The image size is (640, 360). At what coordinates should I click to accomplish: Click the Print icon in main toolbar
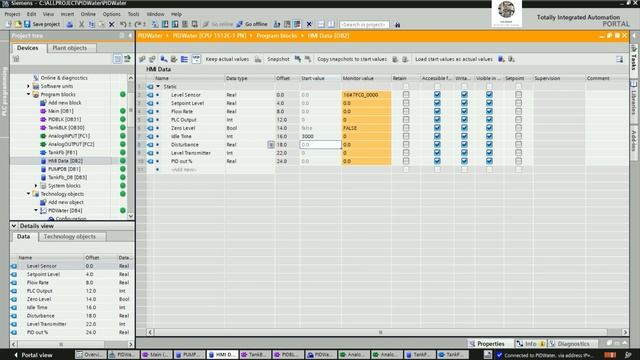click(70, 24)
